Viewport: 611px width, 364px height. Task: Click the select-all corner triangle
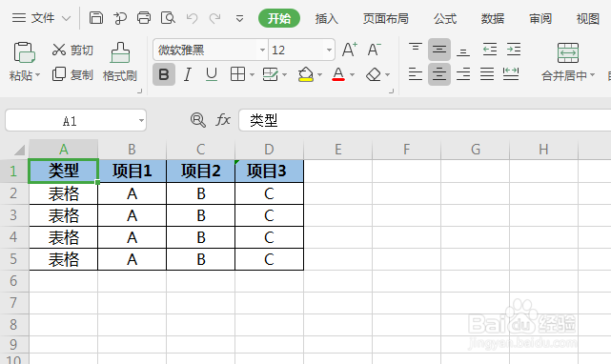click(x=19, y=150)
